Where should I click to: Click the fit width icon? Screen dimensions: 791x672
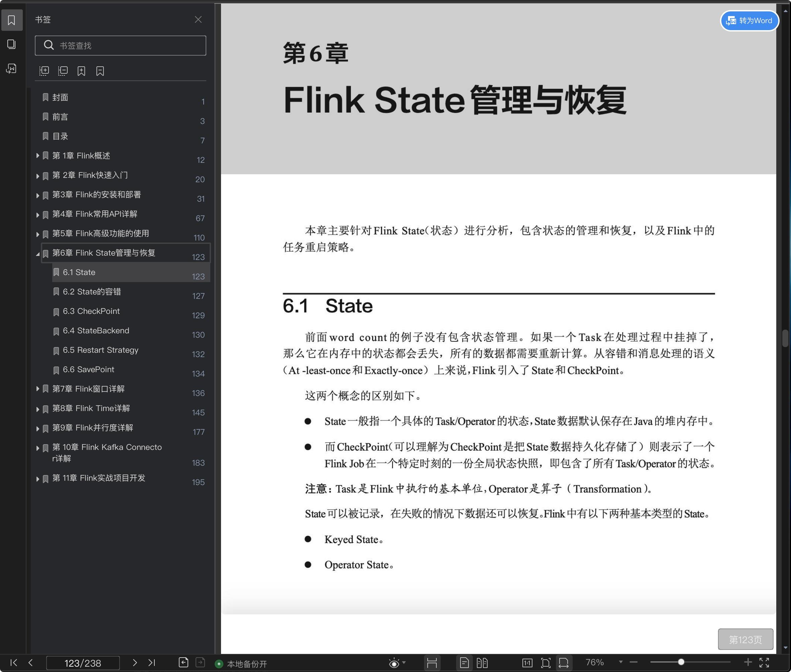click(x=564, y=663)
